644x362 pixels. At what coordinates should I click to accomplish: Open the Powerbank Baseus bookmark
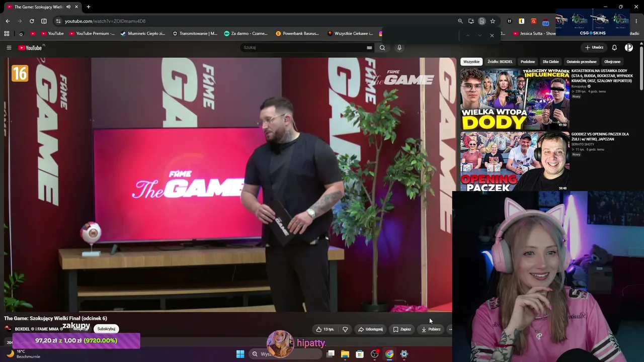tap(297, 34)
